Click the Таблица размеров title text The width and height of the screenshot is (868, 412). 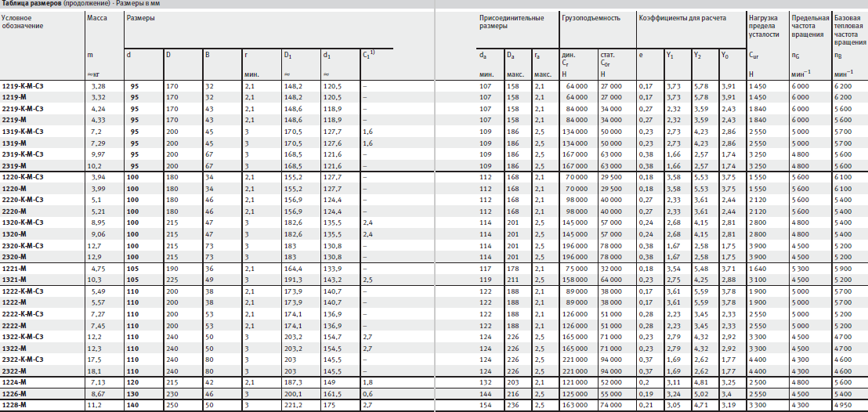(31, 3)
